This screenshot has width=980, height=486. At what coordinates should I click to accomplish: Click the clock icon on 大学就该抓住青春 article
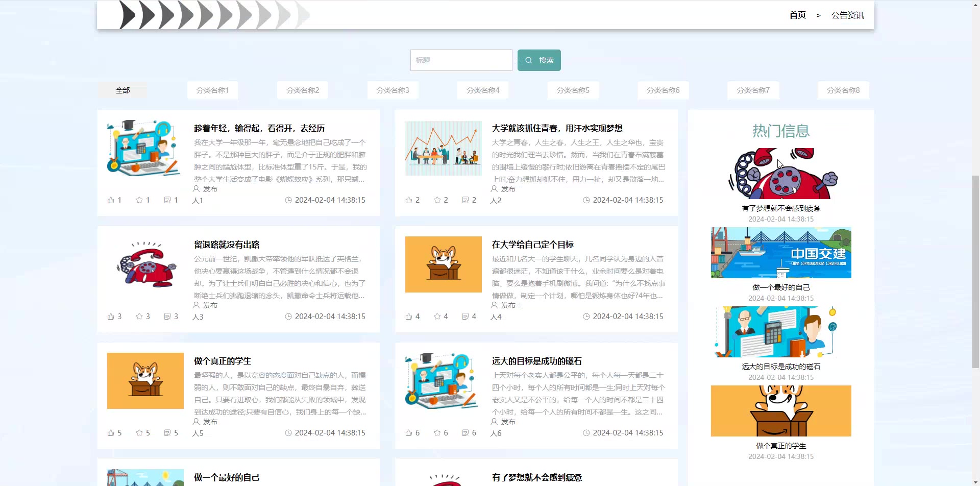coord(586,200)
